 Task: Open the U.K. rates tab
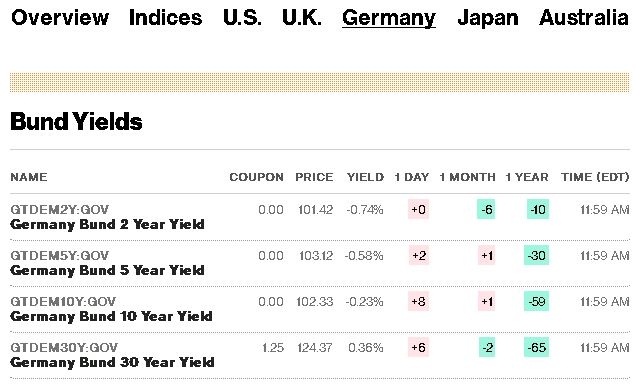pos(302,18)
